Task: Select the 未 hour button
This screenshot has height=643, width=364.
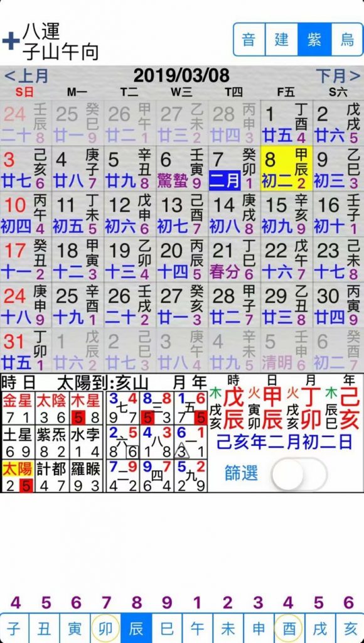Action: pos(228,628)
